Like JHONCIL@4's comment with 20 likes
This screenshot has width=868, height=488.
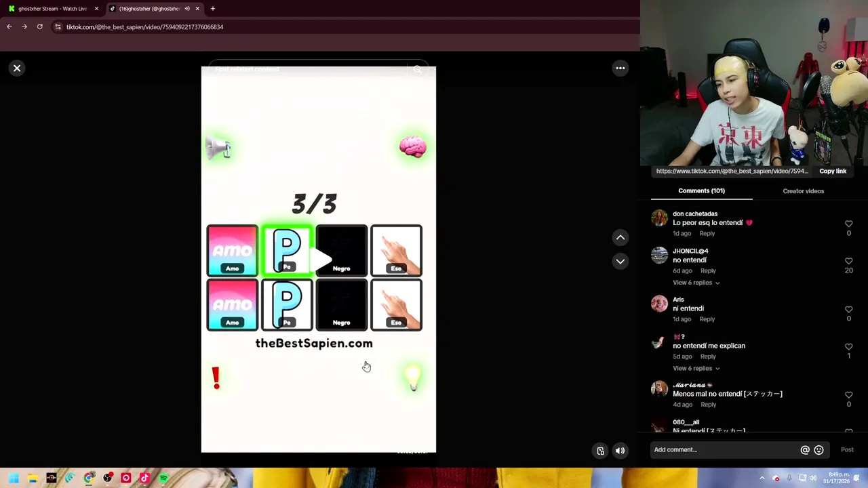click(848, 261)
